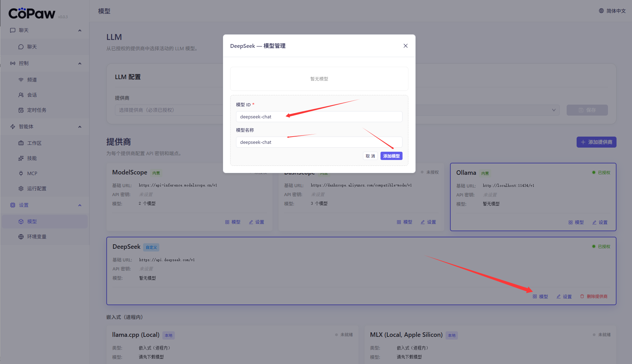Screen dimensions: 632x364
Task: Click DeepSeek card's 模型 grid icon
Action: (x=535, y=297)
